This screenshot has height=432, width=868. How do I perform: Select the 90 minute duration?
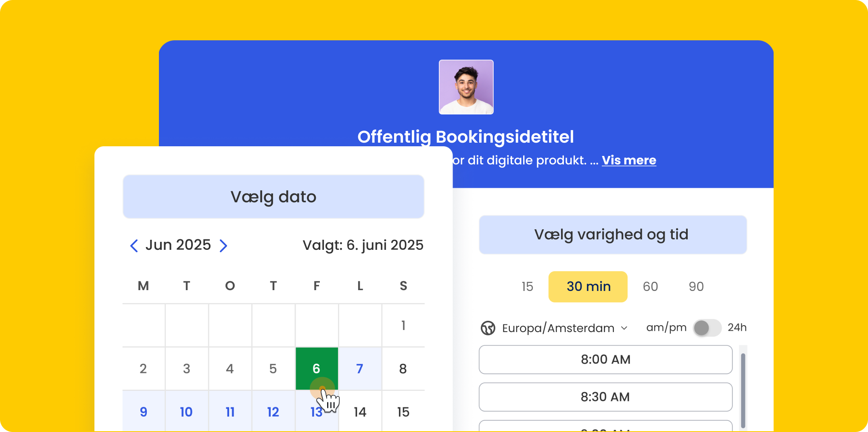(x=696, y=287)
